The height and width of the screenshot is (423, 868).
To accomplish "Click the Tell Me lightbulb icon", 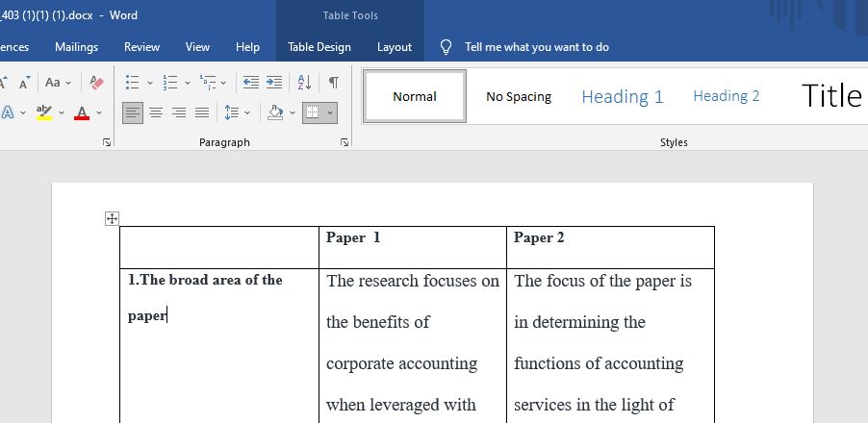I will coord(447,47).
